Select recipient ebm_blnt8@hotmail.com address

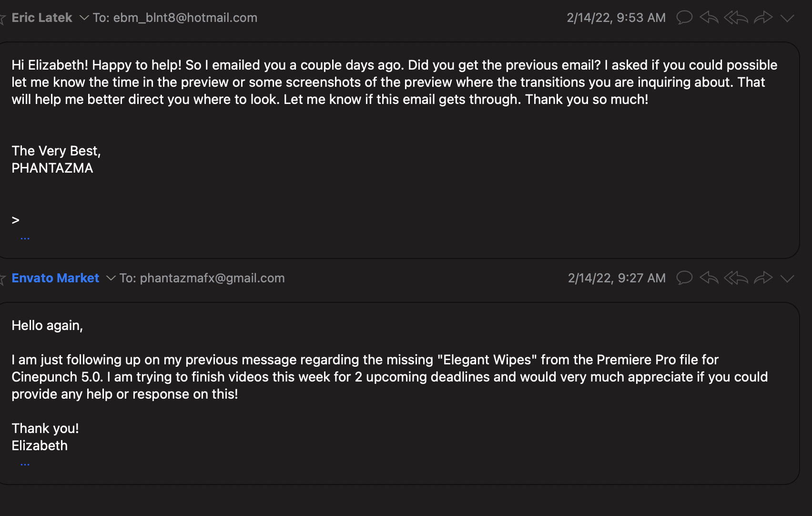click(185, 18)
